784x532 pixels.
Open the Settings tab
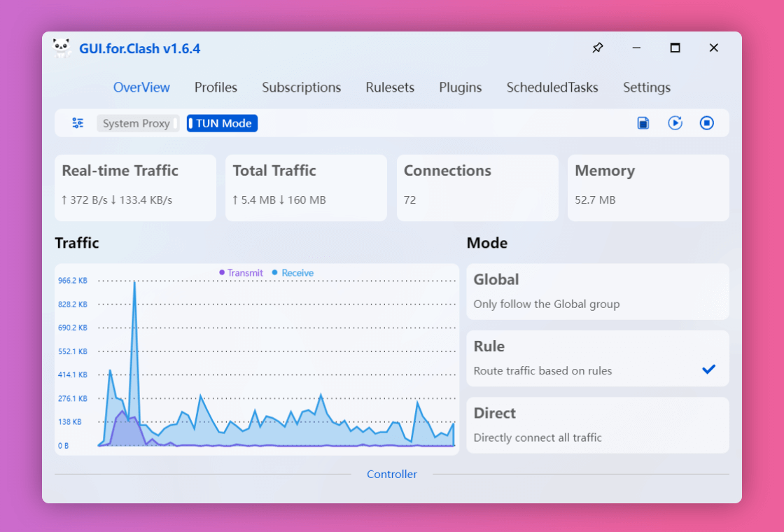coord(647,87)
